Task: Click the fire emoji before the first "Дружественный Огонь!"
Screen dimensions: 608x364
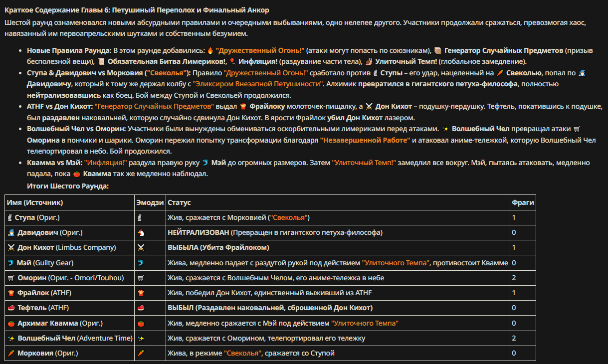Action: point(210,50)
